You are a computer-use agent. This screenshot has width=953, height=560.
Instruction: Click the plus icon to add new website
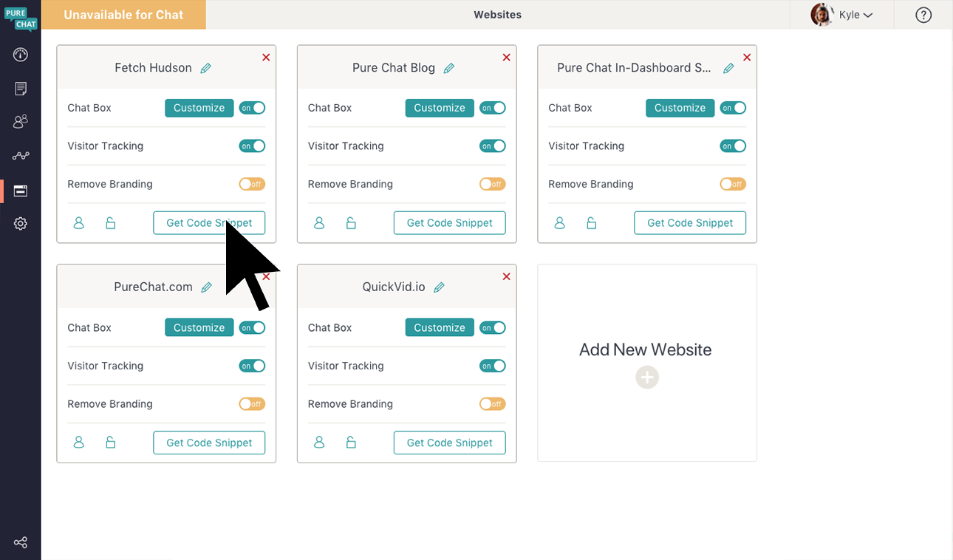[x=647, y=378]
